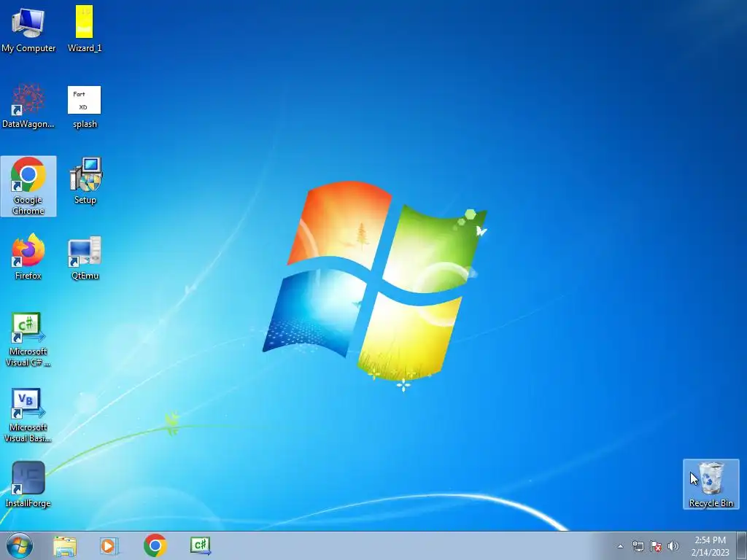
Task: Open Visual C# from the taskbar
Action: (x=201, y=545)
